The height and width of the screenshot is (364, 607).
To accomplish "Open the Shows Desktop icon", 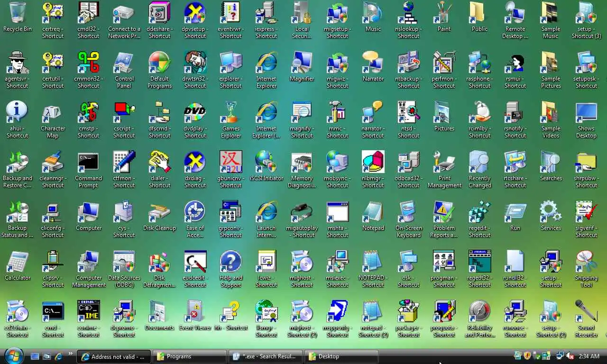I will point(587,112).
